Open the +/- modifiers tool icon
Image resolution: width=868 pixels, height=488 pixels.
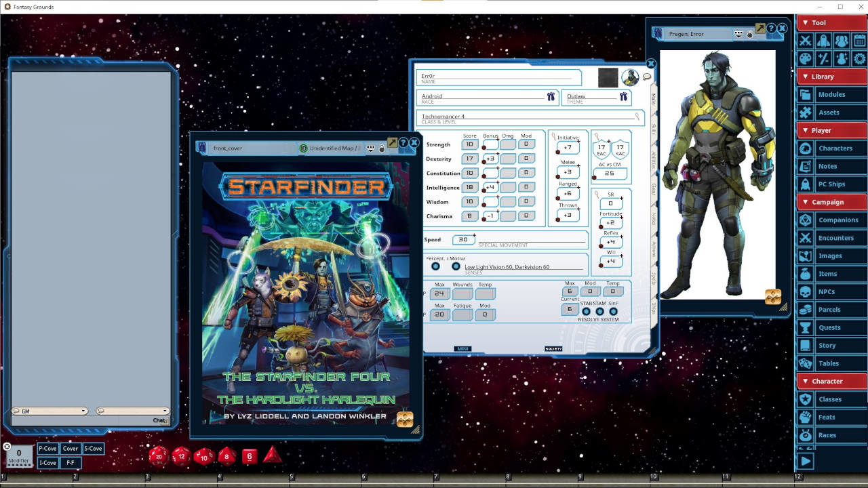click(822, 58)
